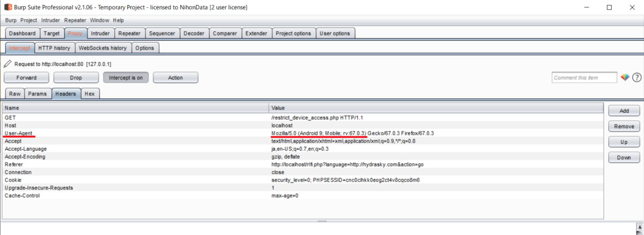
Task: Select the GET row in headers table
Action: tap(302, 117)
